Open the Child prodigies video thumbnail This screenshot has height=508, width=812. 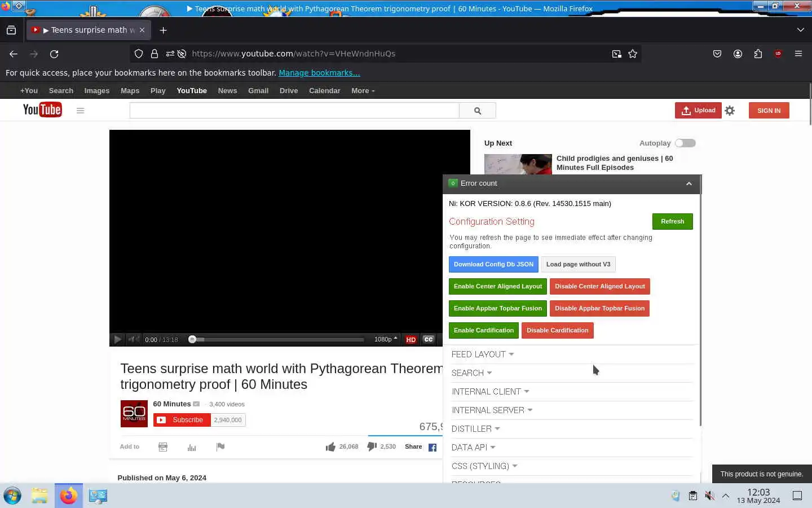tap(518, 164)
